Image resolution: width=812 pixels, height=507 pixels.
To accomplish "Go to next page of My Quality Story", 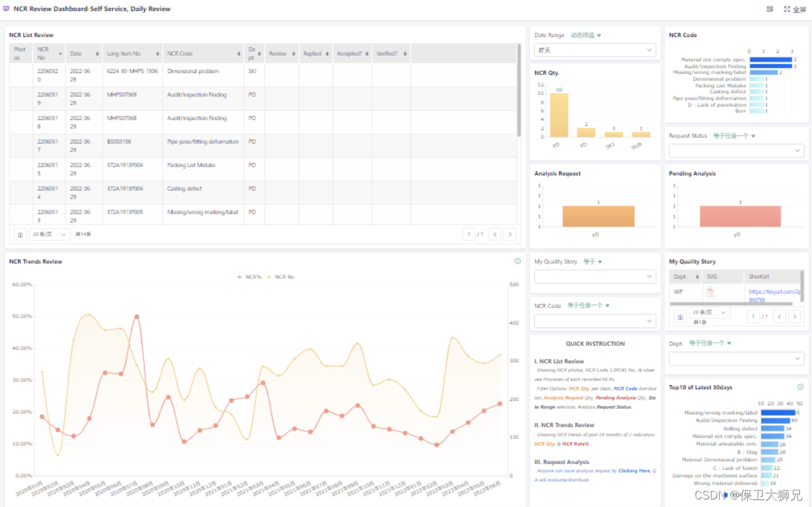I will tap(795, 316).
